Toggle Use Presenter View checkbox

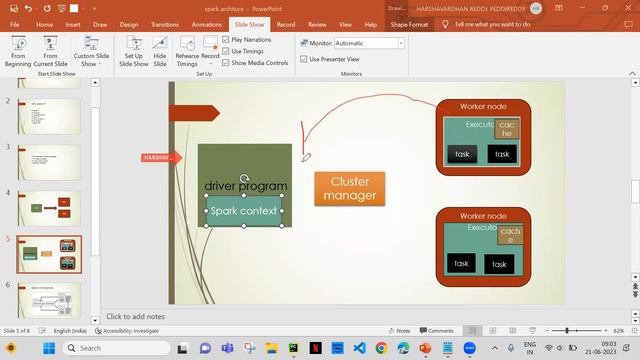[303, 59]
